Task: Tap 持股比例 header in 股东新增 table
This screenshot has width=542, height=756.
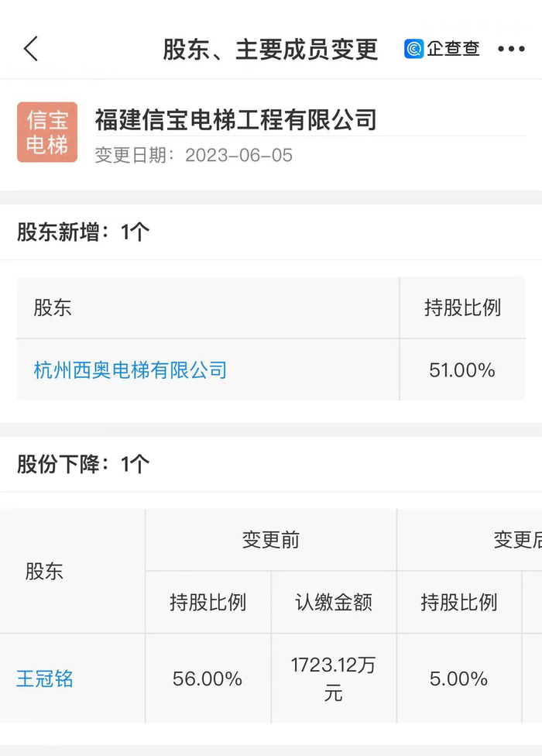Action: pos(462,308)
